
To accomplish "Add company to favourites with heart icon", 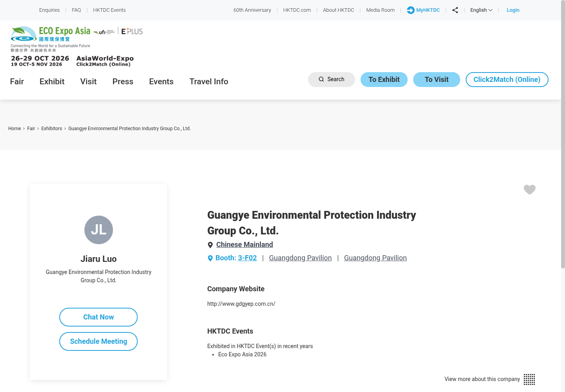I will pos(530,189).
